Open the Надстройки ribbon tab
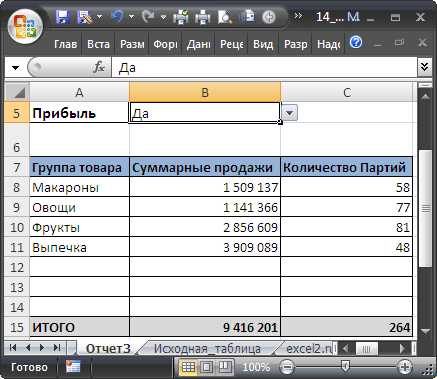This screenshot has height=379, width=437. 328,44
